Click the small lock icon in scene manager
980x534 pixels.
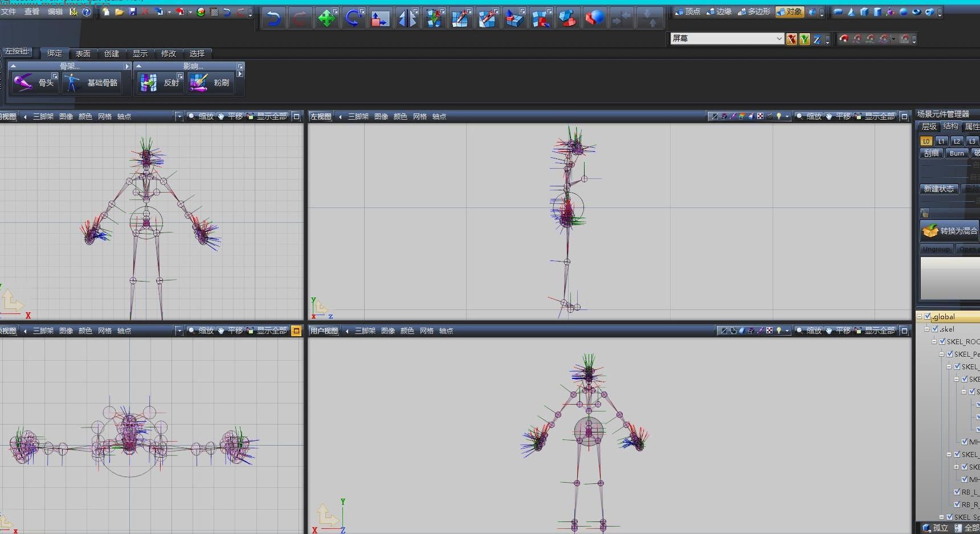(x=925, y=213)
